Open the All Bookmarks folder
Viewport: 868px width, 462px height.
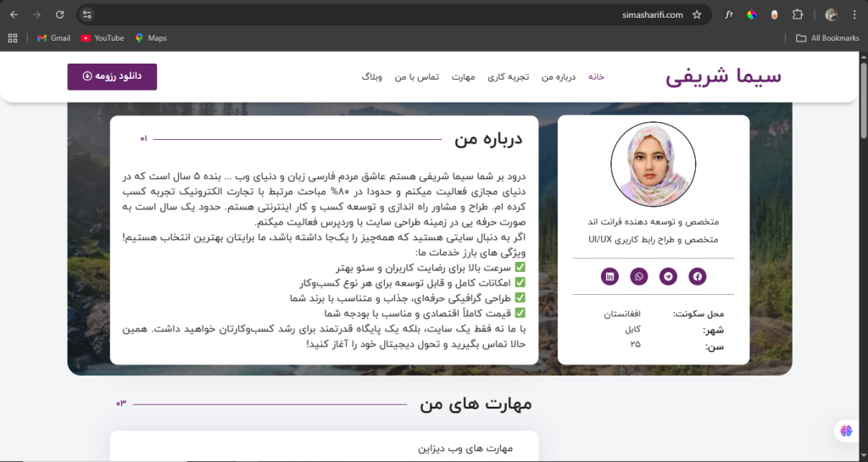pyautogui.click(x=827, y=38)
